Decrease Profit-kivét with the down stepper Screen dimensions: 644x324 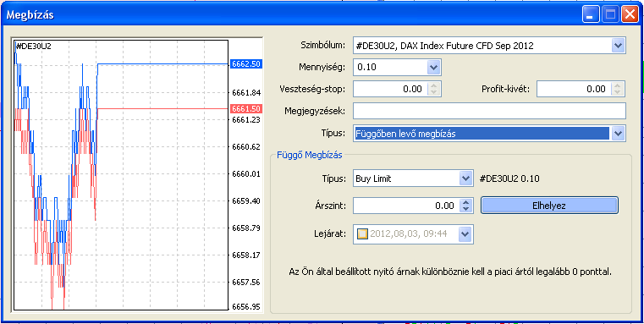(618, 92)
